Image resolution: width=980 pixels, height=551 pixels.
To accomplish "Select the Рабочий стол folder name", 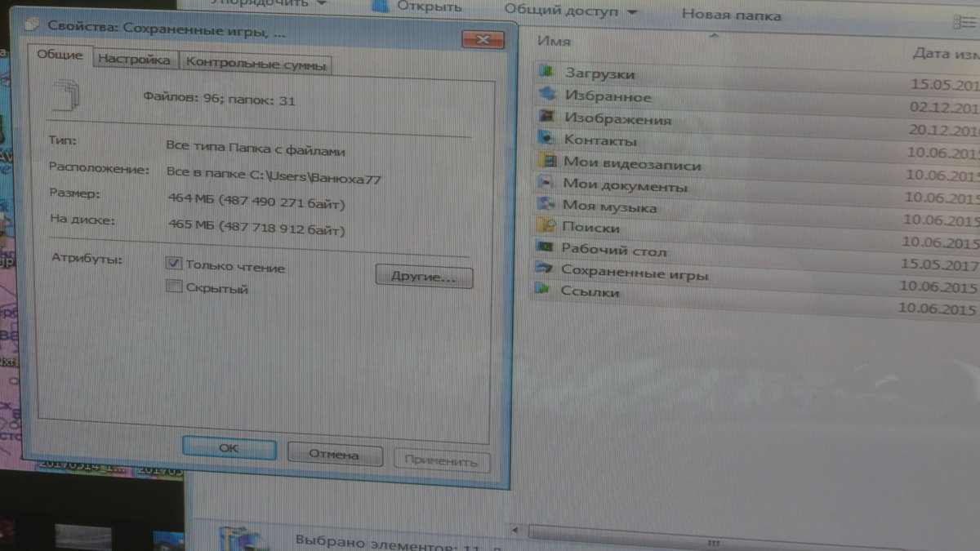I will 614,250.
